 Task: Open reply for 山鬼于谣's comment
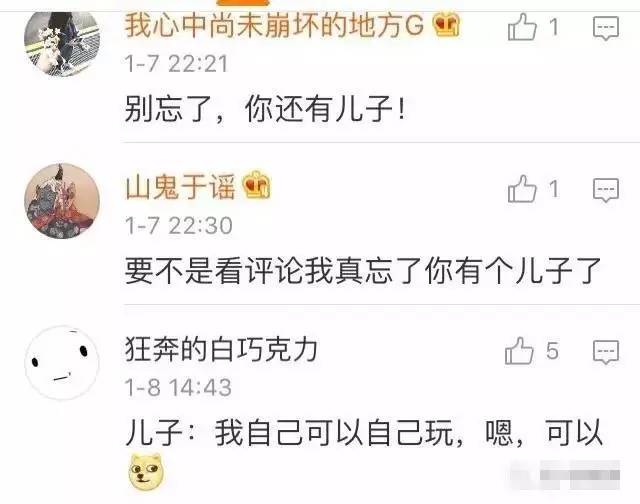click(606, 189)
